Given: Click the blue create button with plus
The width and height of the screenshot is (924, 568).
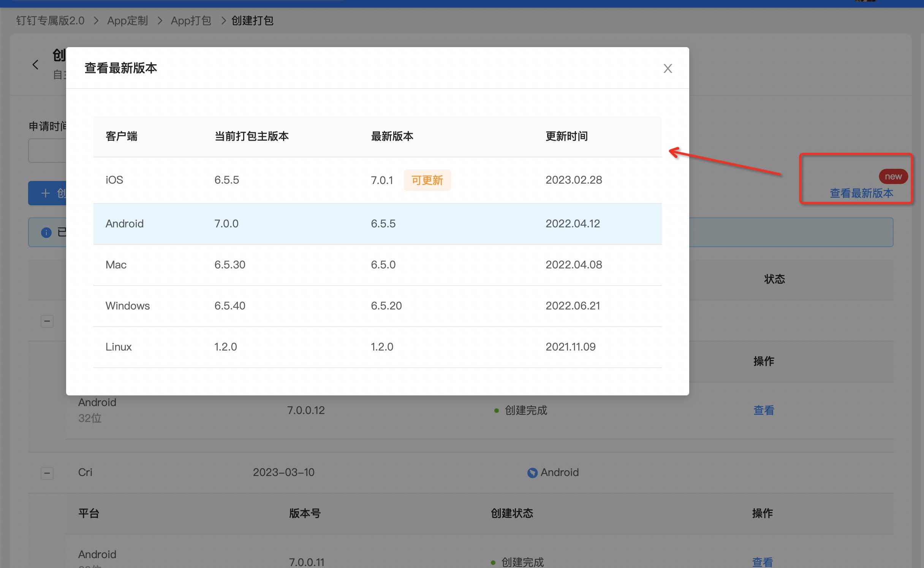Looking at the screenshot, I should (x=47, y=193).
